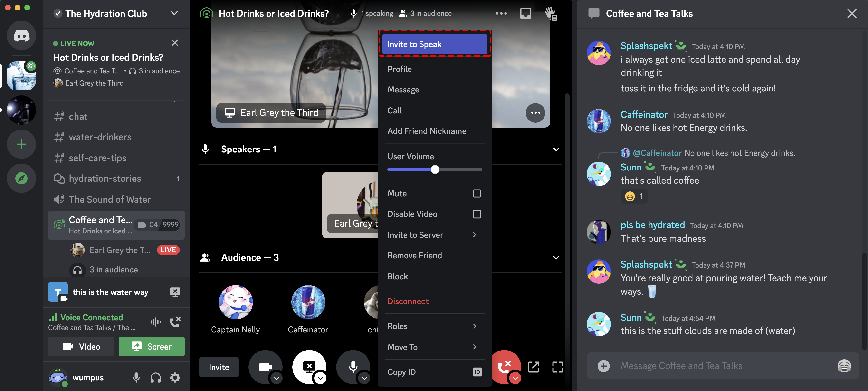
Task: Toggle Mute checkbox in context menu
Action: click(x=476, y=193)
